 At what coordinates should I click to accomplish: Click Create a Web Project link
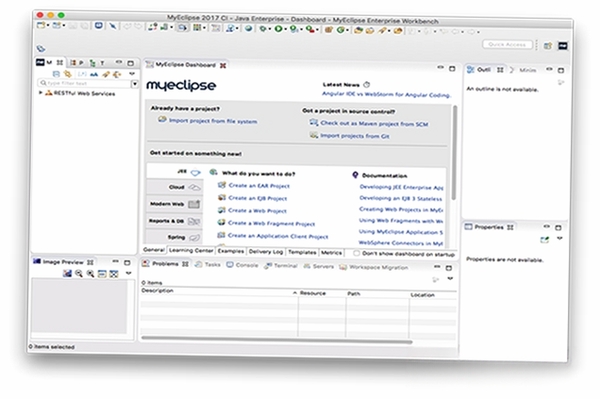click(x=258, y=211)
